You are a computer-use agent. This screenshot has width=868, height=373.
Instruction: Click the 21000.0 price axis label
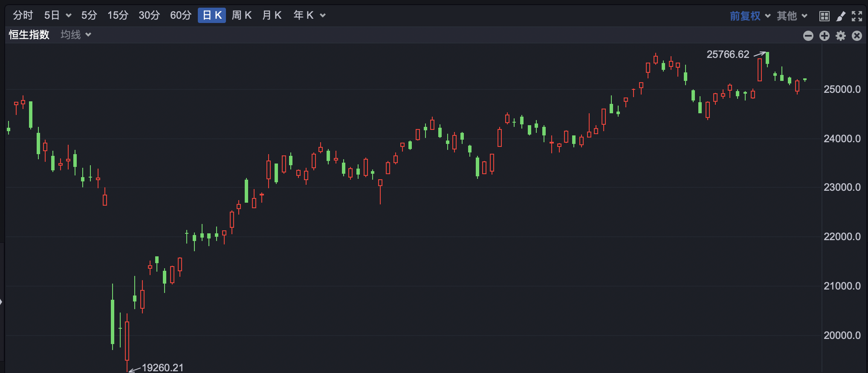pos(842,286)
